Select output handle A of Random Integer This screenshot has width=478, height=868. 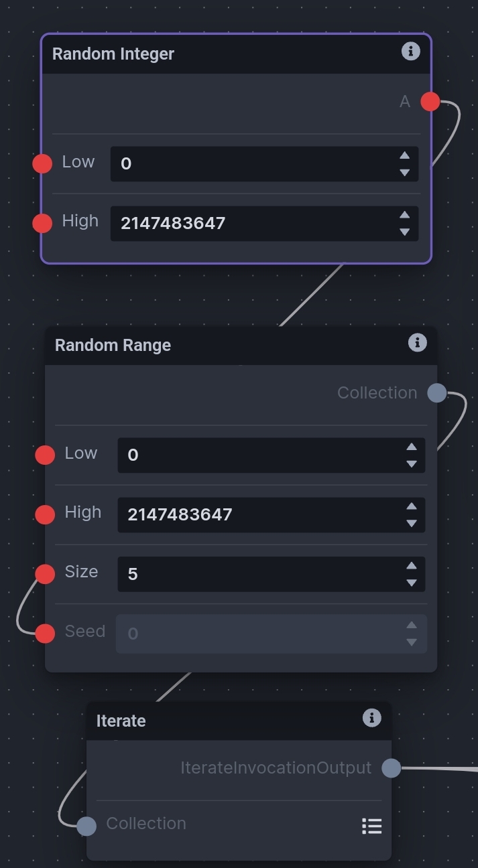coord(430,101)
